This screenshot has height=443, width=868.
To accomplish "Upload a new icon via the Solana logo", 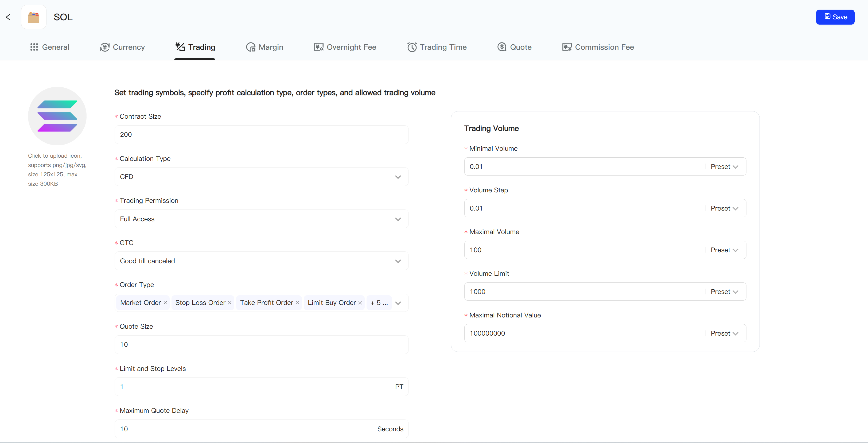I will [x=57, y=116].
